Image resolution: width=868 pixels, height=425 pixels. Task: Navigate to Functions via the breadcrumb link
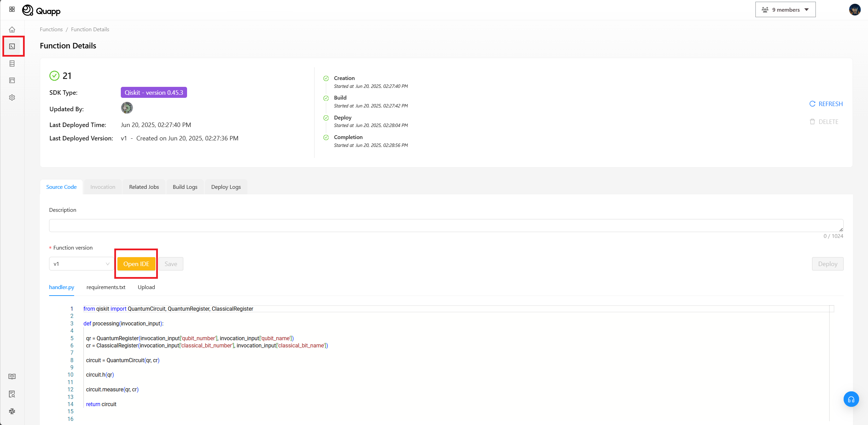click(x=51, y=29)
